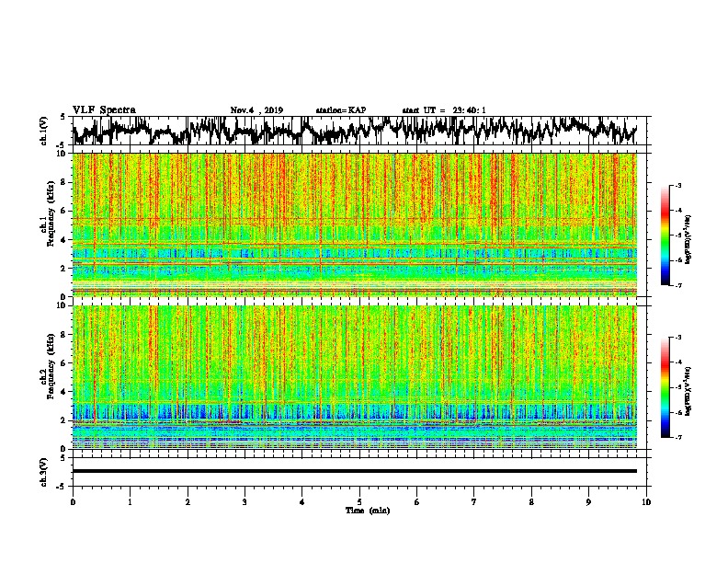This screenshot has width=728, height=563.
Task: Click time axis tick label "1"
Action: pyautogui.click(x=130, y=502)
